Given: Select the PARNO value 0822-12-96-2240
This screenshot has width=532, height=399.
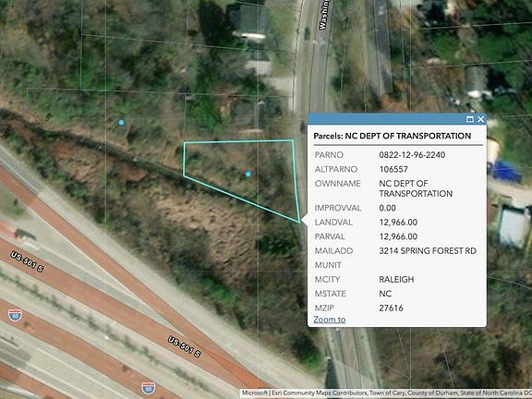Looking at the screenshot, I should (412, 155).
